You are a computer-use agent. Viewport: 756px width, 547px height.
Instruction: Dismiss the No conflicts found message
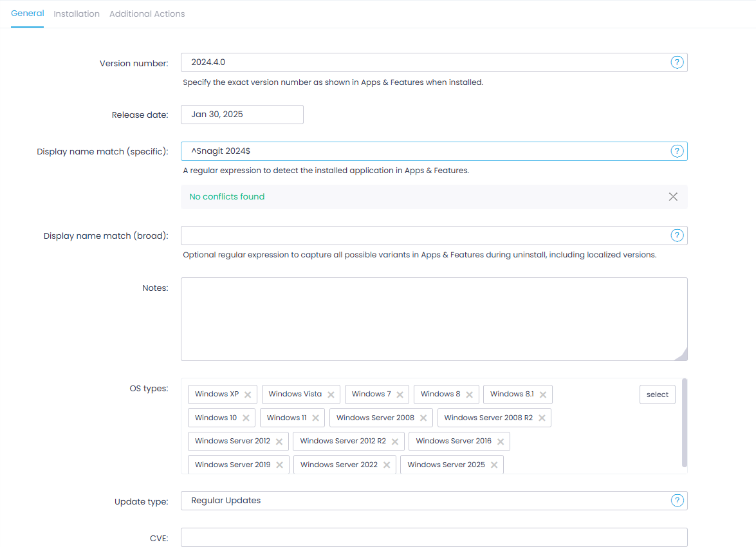673,196
